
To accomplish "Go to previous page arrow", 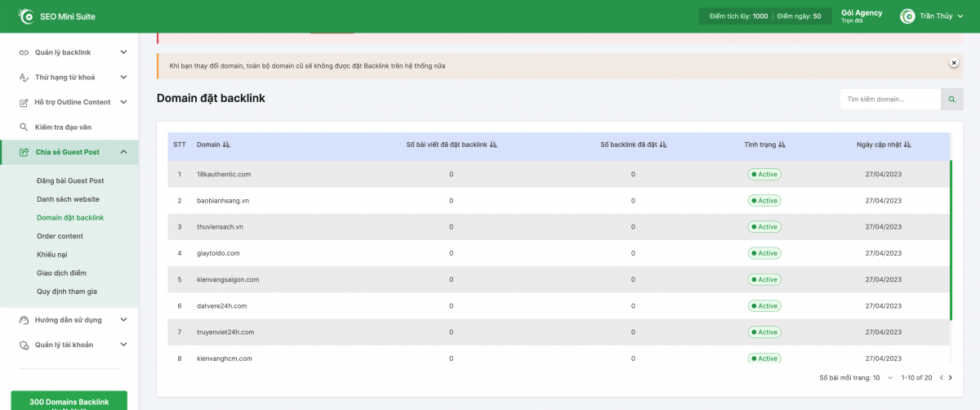I will 941,378.
